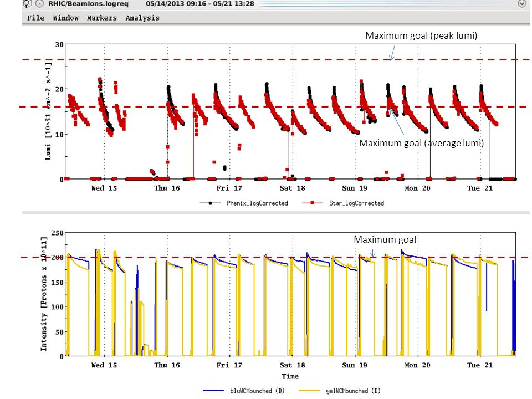Screen dimensions: 532x399
Task: Click 'Sun 19' tick on the lumi plot
Action: (355, 188)
